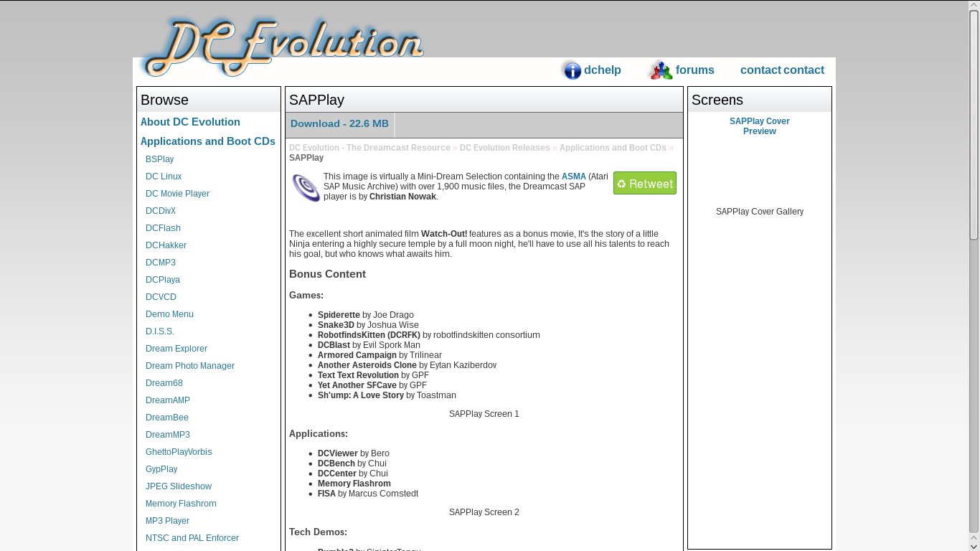Click the Download - 22.6 MB link
The width and height of the screenshot is (980, 551).
[339, 123]
